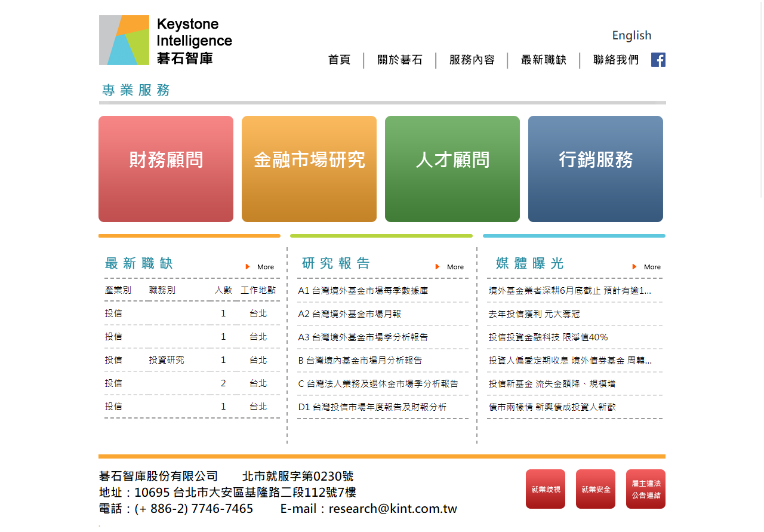Image resolution: width=764 pixels, height=532 pixels.
Task: Open A1 台灣境外基金市場每季數據庫 report
Action: [x=363, y=291]
